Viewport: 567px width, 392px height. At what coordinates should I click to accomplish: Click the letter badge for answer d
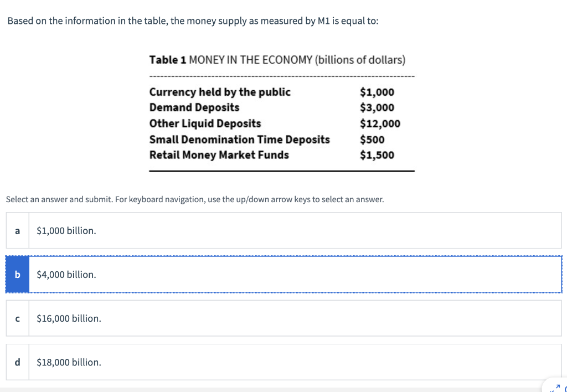pyautogui.click(x=17, y=362)
